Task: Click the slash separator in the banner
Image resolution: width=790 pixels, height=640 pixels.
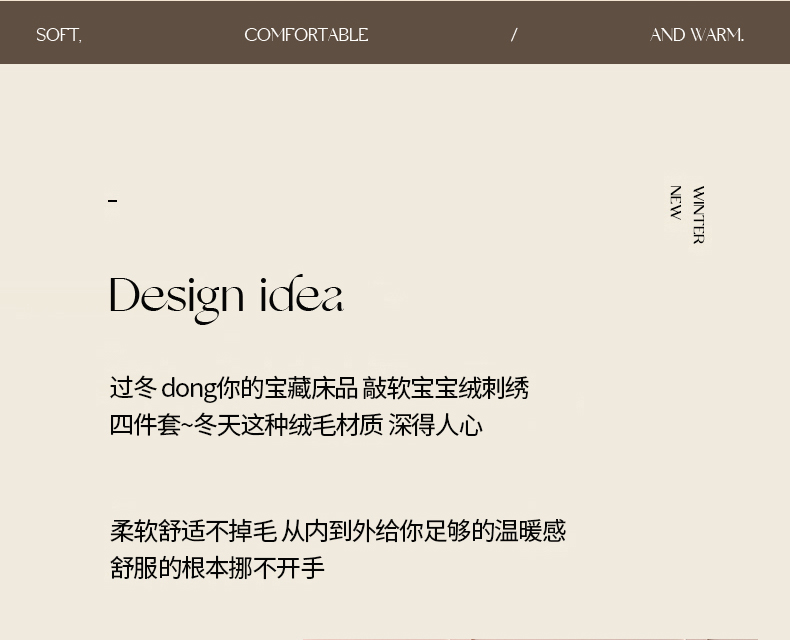Action: [514, 35]
